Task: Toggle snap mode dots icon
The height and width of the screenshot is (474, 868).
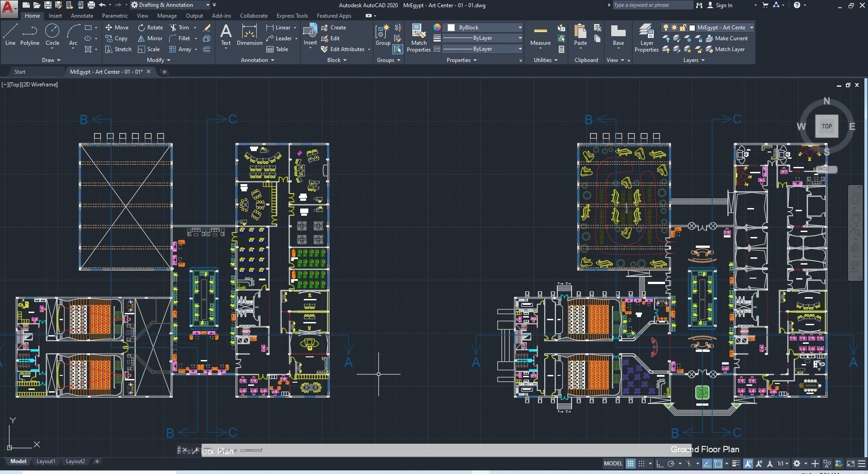Action: 641,463
